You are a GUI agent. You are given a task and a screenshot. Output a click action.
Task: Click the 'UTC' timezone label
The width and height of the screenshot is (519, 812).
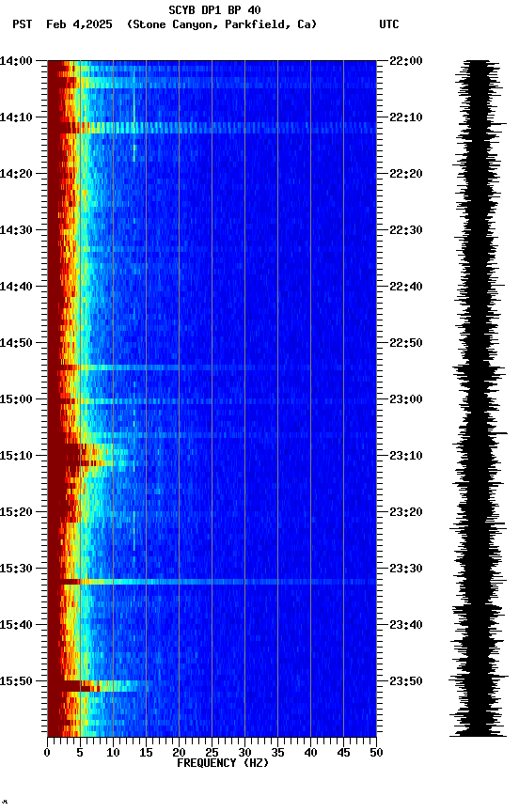coord(389,24)
